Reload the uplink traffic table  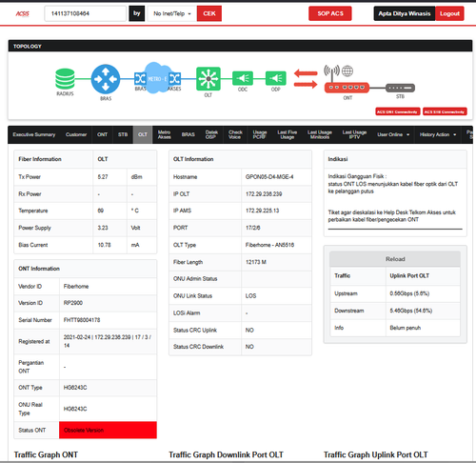(x=395, y=259)
